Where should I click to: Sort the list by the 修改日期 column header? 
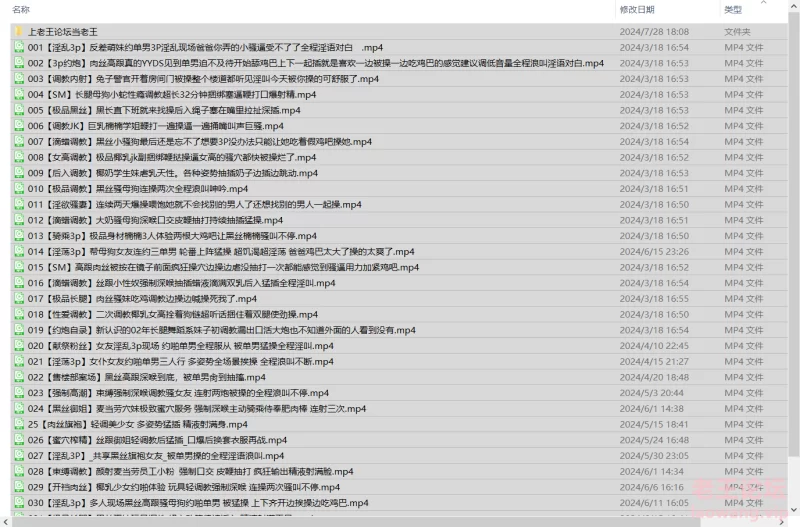[637, 9]
